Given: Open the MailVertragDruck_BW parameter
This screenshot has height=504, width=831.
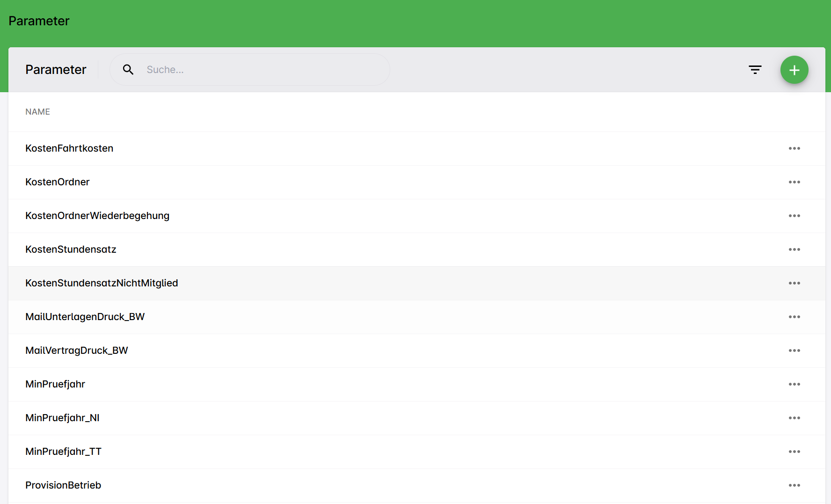Looking at the screenshot, I should coord(77,351).
